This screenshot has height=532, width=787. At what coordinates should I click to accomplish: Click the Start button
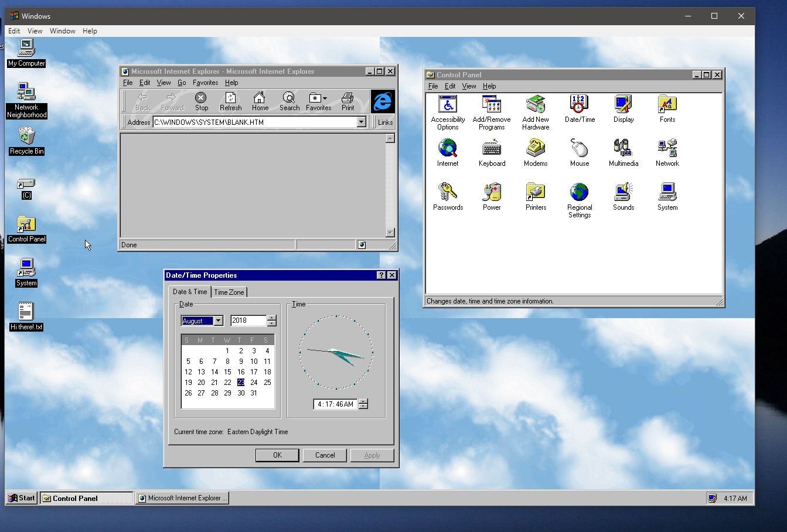[21, 498]
